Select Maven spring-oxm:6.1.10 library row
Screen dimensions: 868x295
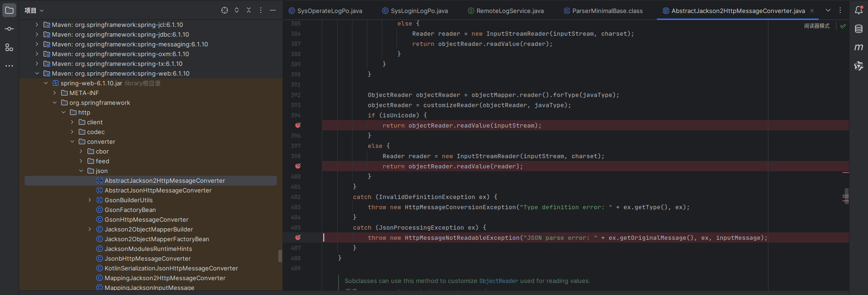click(x=151, y=54)
